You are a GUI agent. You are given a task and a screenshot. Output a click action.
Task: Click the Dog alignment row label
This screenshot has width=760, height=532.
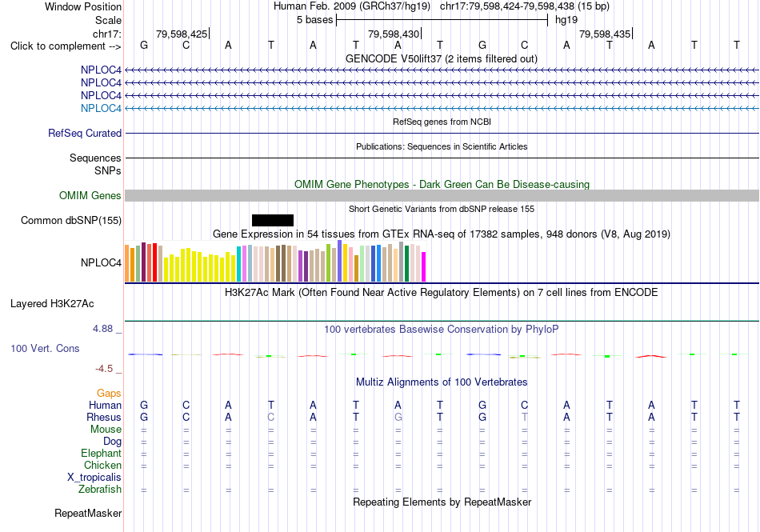[x=112, y=442]
